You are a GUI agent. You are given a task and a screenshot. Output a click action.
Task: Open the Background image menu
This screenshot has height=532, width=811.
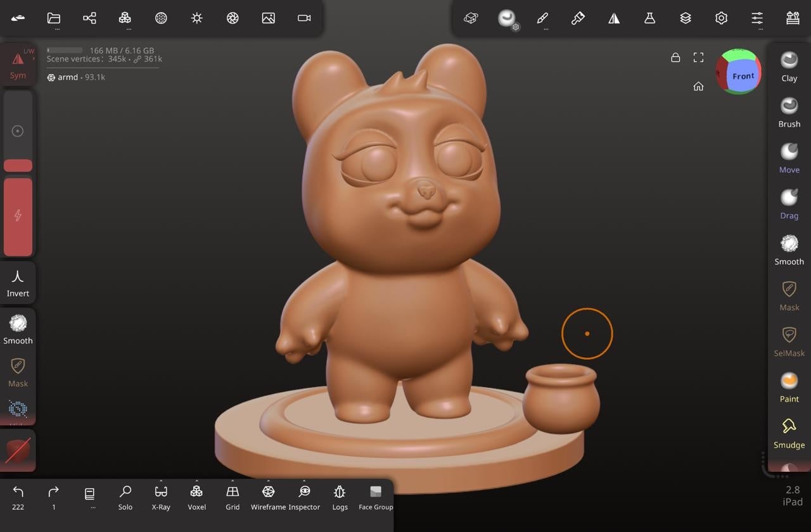[269, 18]
